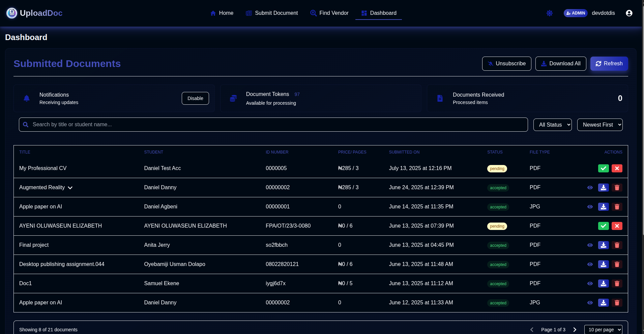Click the pending badge for My Professional CV
Image resolution: width=644 pixels, height=334 pixels.
coord(497,169)
